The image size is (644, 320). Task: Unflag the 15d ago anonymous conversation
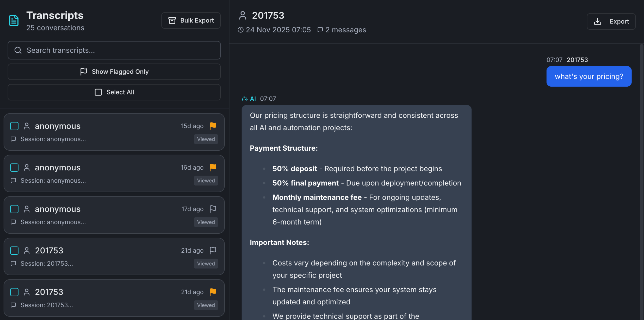click(x=213, y=126)
